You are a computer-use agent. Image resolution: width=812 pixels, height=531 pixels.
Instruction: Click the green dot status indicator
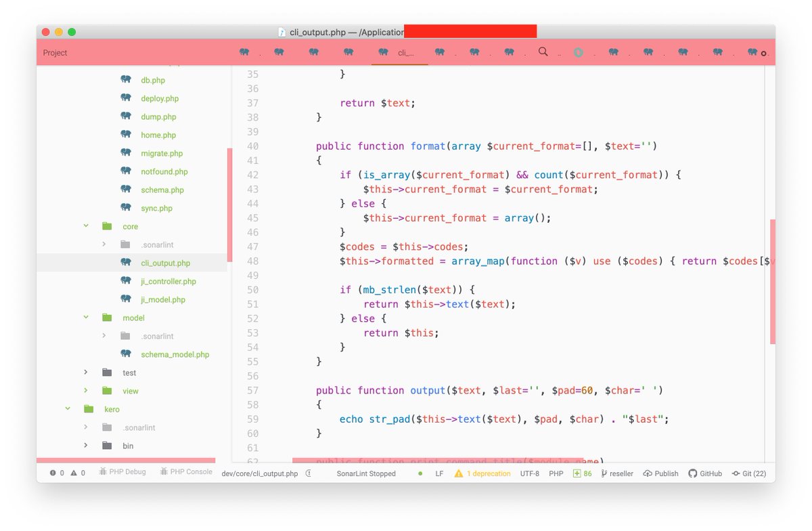click(x=420, y=473)
